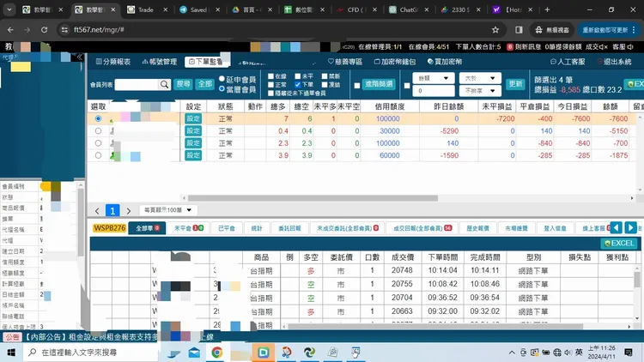
Task: Open the 歷史報價 tab
Action: (477, 228)
